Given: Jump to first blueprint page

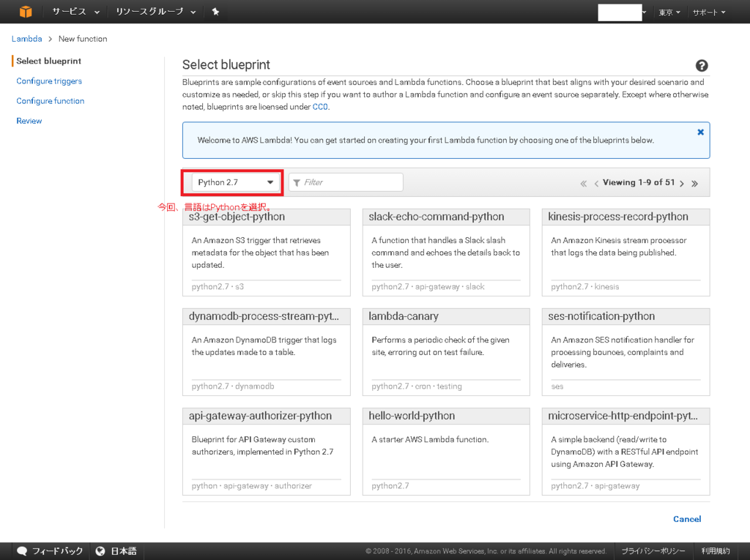Looking at the screenshot, I should tap(583, 183).
